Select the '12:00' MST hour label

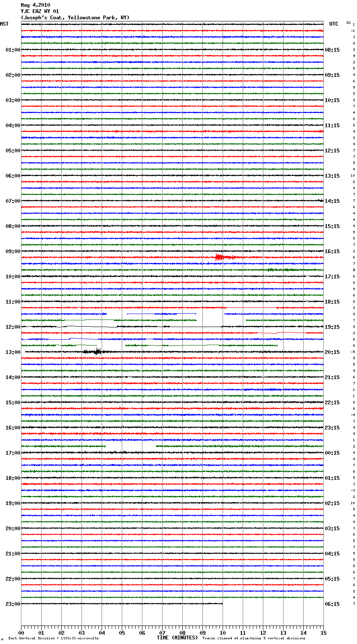(13, 327)
